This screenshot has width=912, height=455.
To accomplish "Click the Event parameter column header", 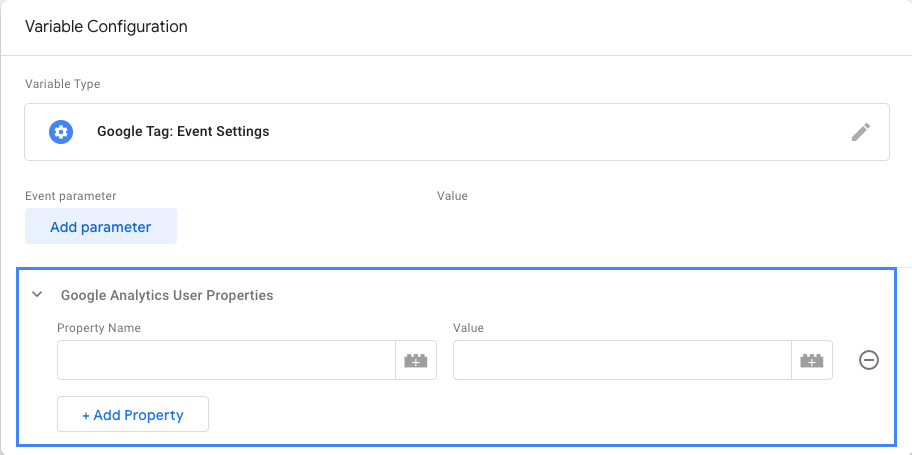I will 71,196.
